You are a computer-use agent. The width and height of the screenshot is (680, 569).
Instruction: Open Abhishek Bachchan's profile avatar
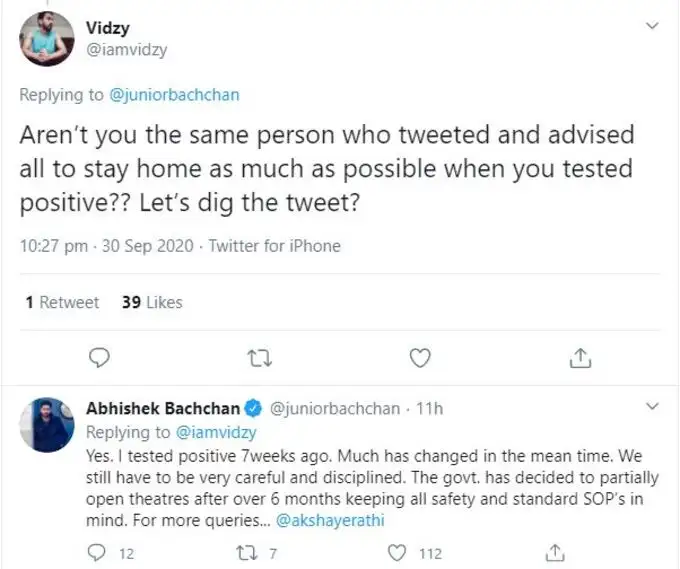[47, 425]
